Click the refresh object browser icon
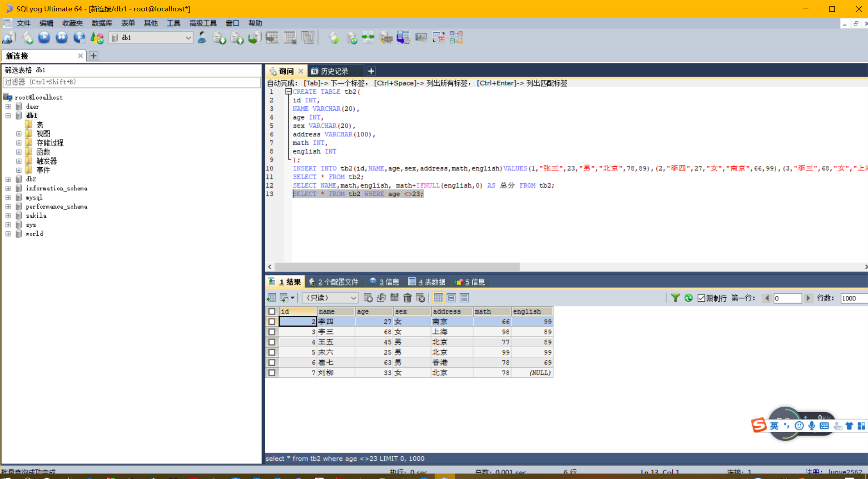This screenshot has width=868, height=479. tap(97, 38)
